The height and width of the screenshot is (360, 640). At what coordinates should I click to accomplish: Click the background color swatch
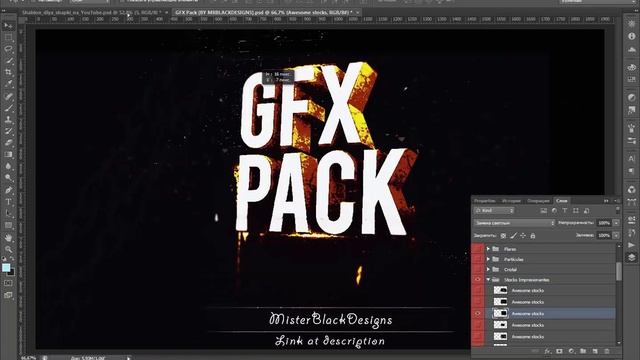(x=11, y=272)
